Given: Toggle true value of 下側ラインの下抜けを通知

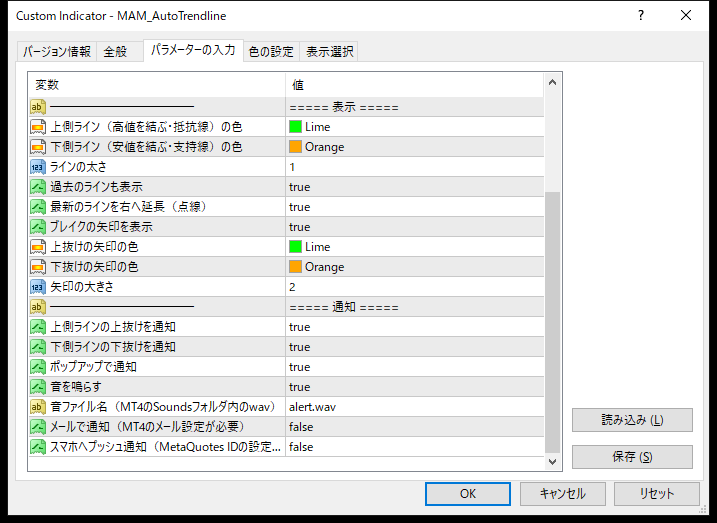Looking at the screenshot, I should (300, 347).
